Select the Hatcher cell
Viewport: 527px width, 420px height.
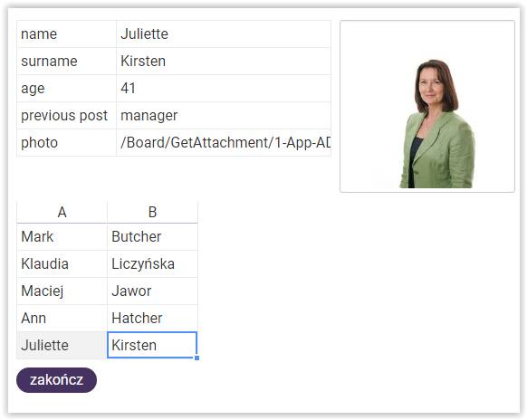(152, 319)
